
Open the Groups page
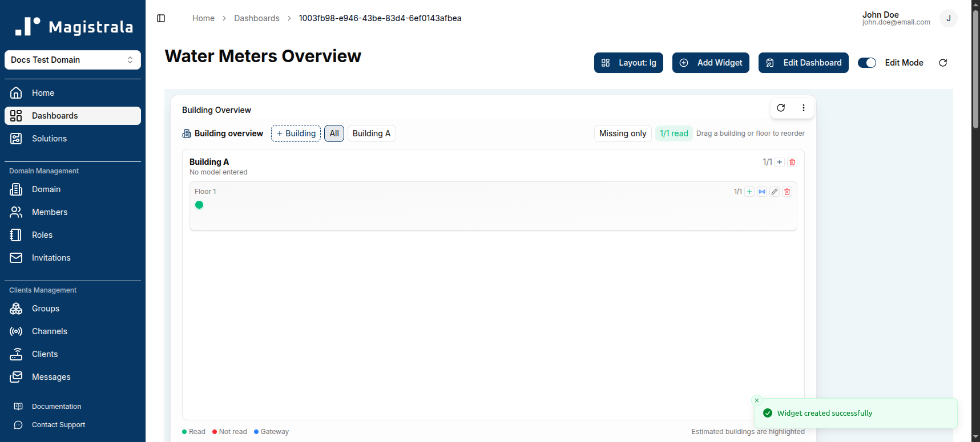pyautogui.click(x=72, y=309)
